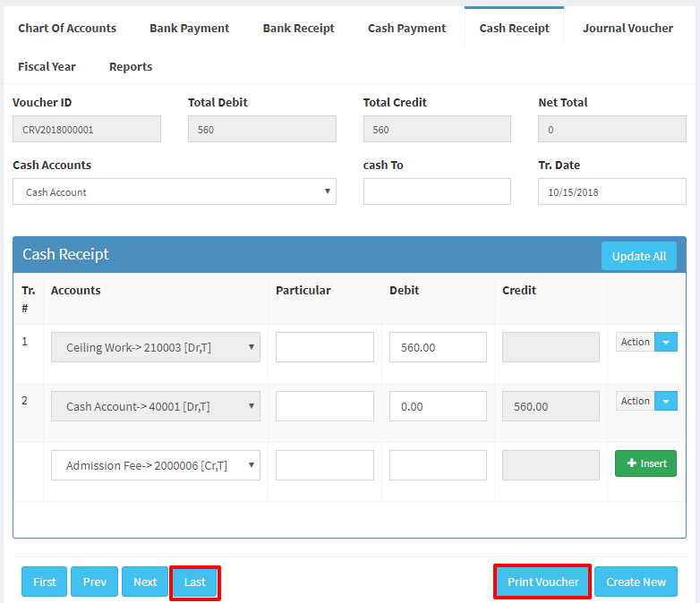Image resolution: width=700 pixels, height=603 pixels.
Task: Open the Bank Receipt tab
Action: [298, 28]
